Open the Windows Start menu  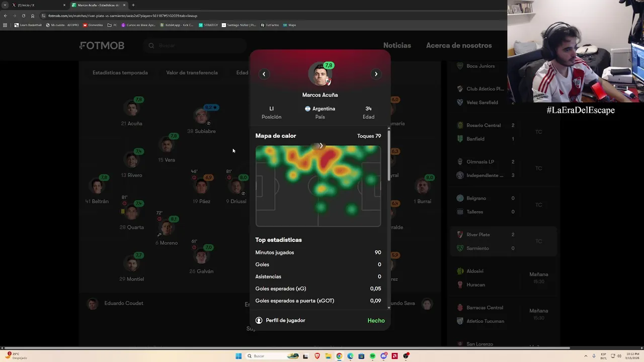[x=238, y=356]
